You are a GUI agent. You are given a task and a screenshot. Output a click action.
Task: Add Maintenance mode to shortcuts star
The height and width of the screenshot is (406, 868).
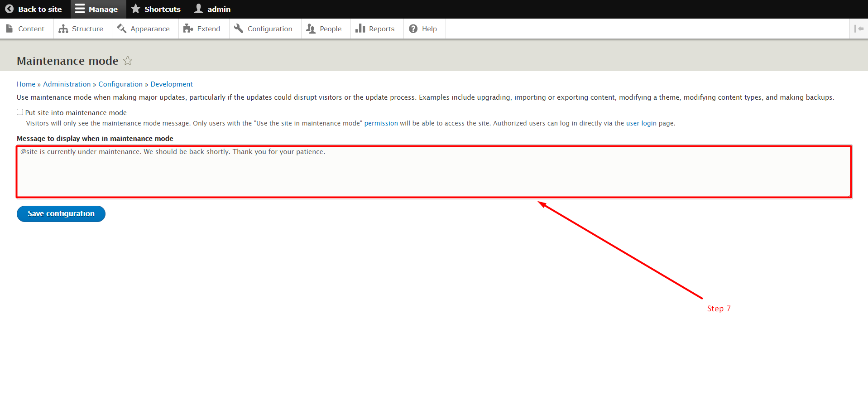[128, 60]
